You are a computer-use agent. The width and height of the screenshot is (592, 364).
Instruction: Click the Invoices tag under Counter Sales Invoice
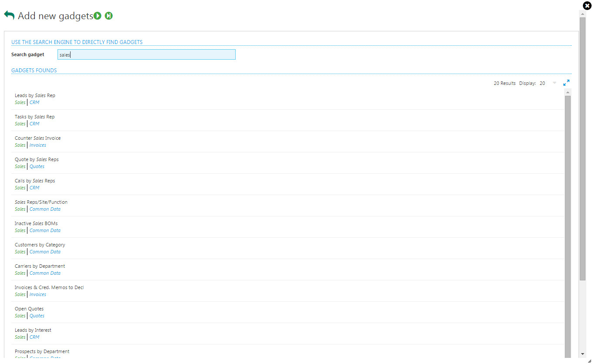38,145
